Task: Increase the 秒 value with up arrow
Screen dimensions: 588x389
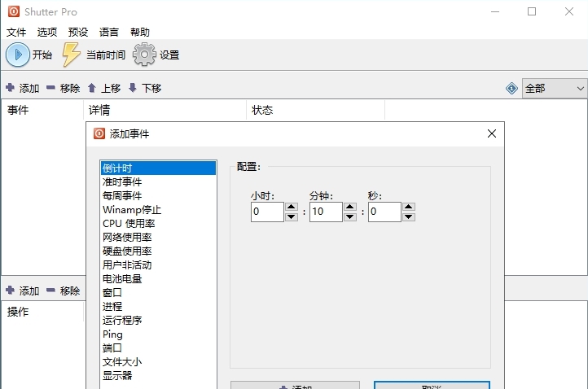Action: (408, 207)
